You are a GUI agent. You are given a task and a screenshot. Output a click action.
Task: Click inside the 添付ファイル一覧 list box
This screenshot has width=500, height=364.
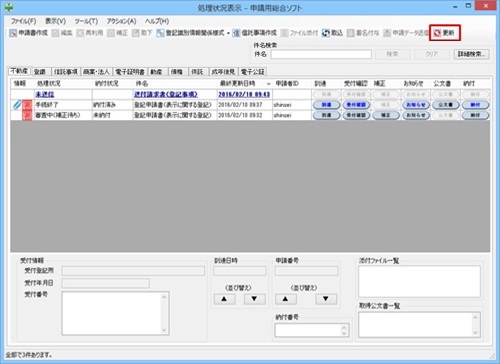coord(419,281)
